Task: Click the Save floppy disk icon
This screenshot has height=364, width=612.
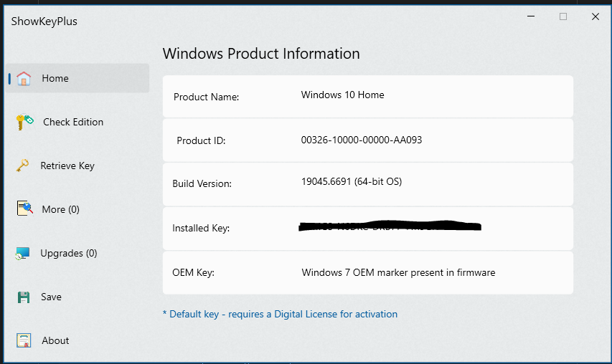Action: (x=24, y=297)
